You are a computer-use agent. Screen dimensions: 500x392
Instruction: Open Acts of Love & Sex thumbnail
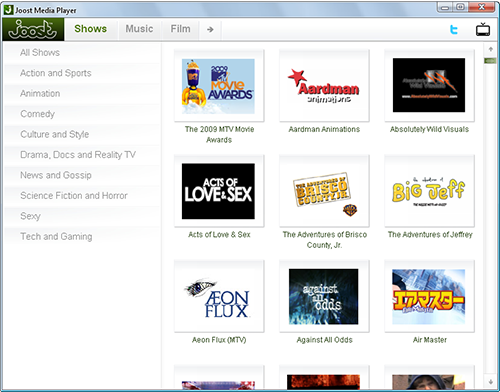pos(219,191)
